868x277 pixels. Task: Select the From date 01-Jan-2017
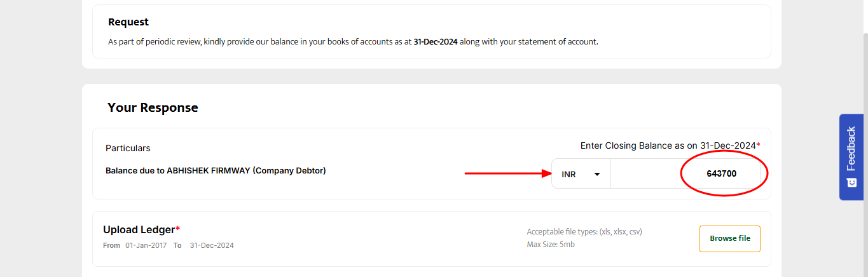point(146,245)
